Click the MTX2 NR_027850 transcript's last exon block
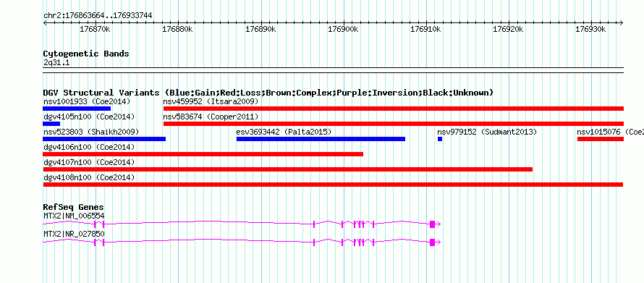 point(432,242)
